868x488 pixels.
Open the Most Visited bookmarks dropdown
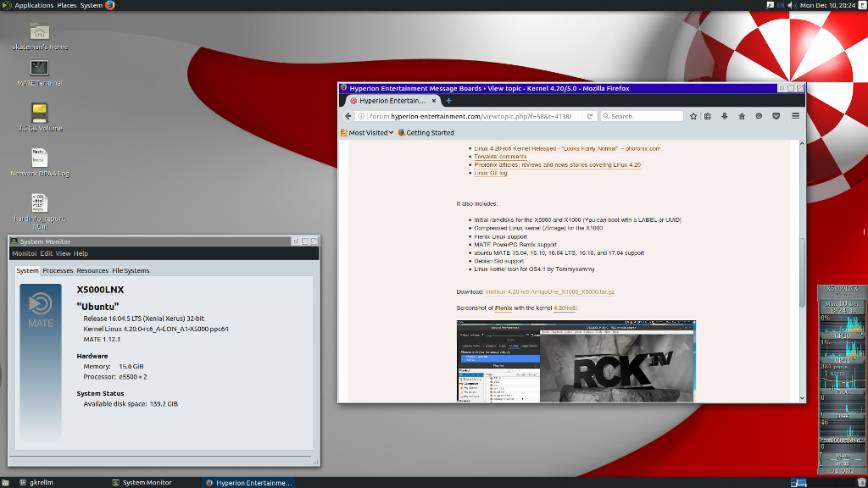[x=367, y=133]
